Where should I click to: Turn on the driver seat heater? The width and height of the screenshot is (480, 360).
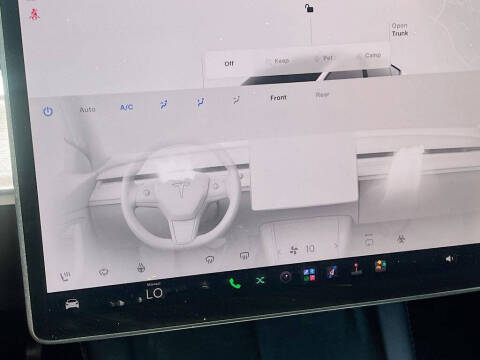65,276
